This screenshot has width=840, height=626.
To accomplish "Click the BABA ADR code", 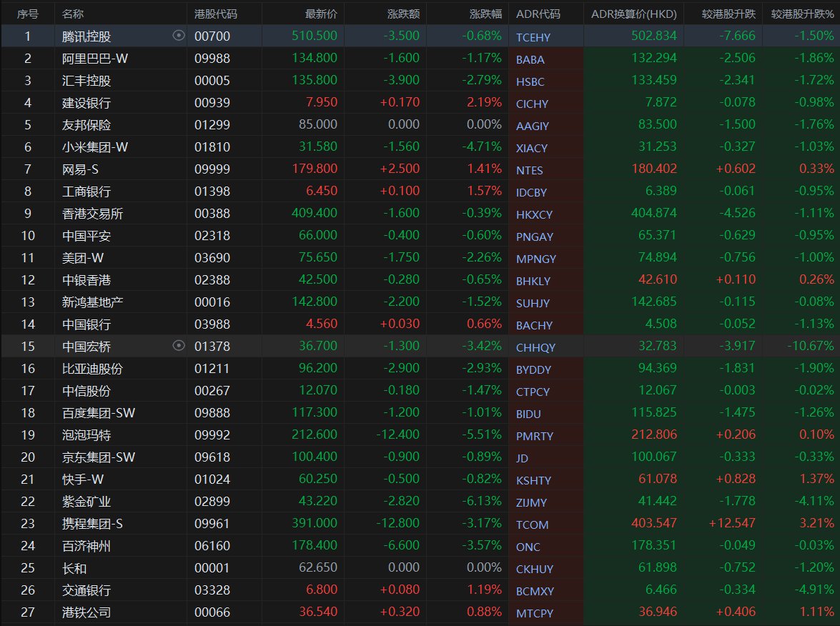I will click(x=530, y=59).
